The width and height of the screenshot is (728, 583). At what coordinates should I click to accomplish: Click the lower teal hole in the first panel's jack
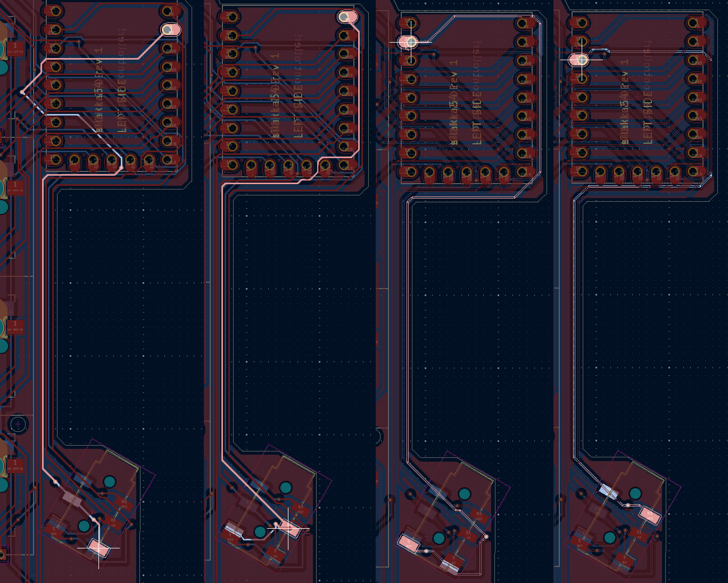coord(84,526)
